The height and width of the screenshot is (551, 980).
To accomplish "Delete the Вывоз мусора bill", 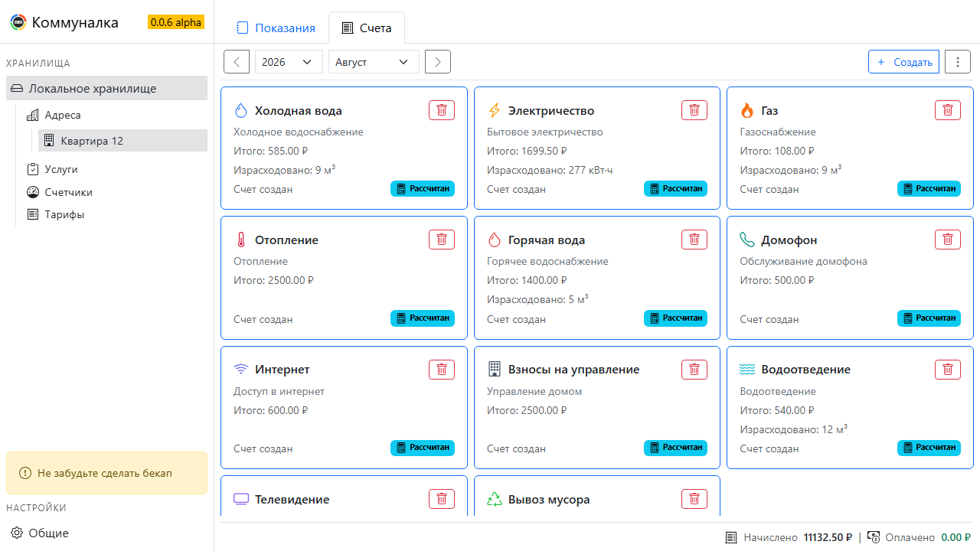I will (x=694, y=499).
